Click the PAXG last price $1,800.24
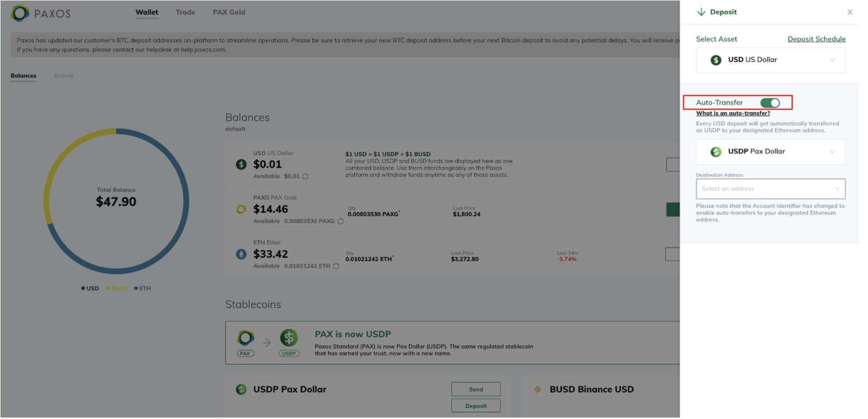This screenshot has height=419, width=868. [467, 214]
